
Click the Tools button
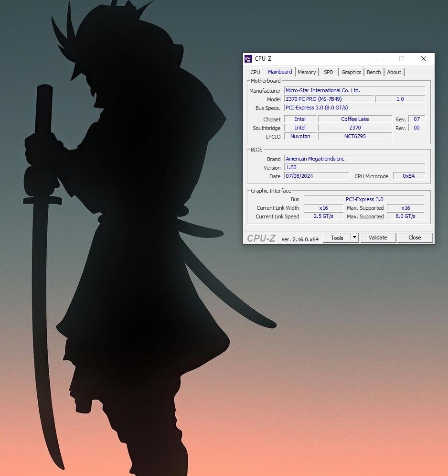point(337,238)
